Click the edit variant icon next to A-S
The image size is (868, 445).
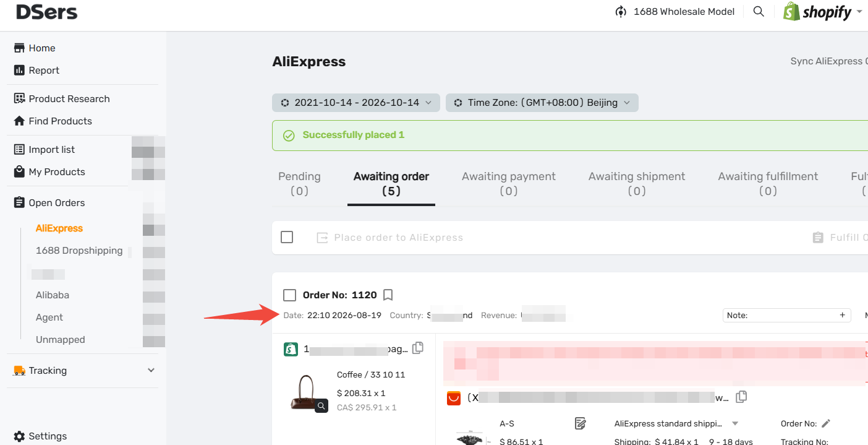click(x=580, y=423)
